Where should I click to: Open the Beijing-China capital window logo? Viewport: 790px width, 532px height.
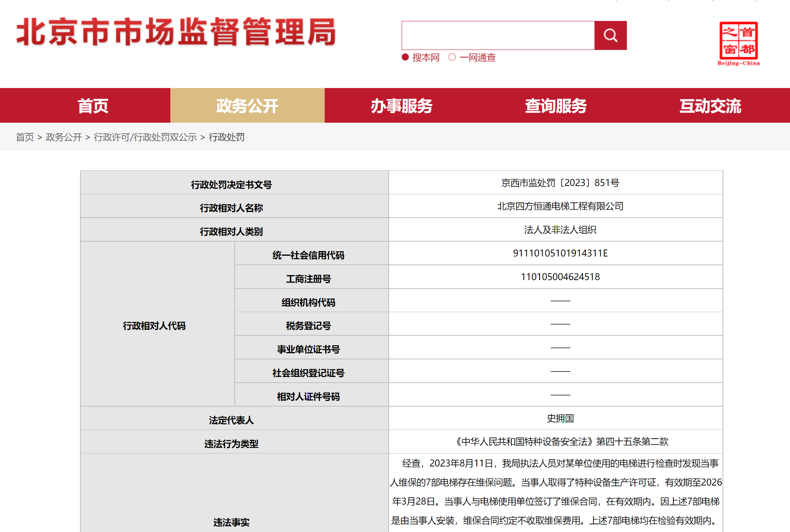pyautogui.click(x=739, y=44)
